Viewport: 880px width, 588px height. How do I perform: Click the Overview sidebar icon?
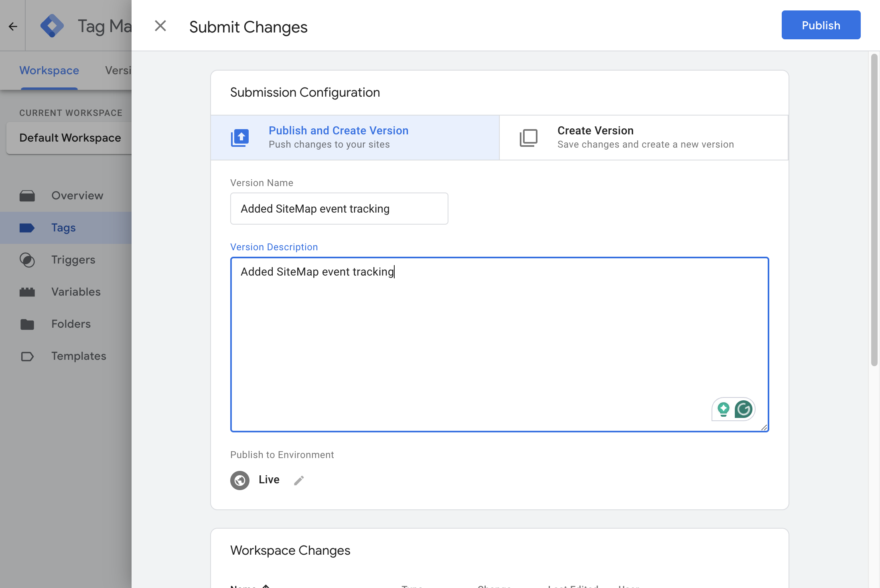27,196
